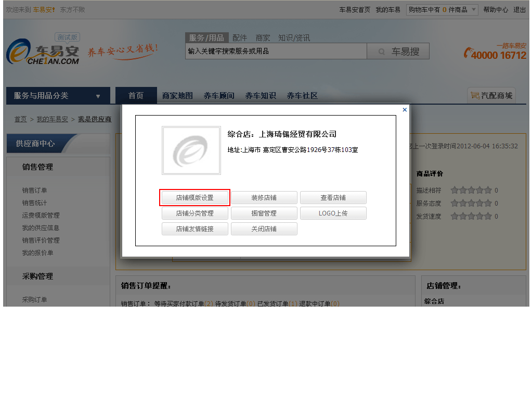Click 退出 to log out
532x405 pixels.
[520, 9]
